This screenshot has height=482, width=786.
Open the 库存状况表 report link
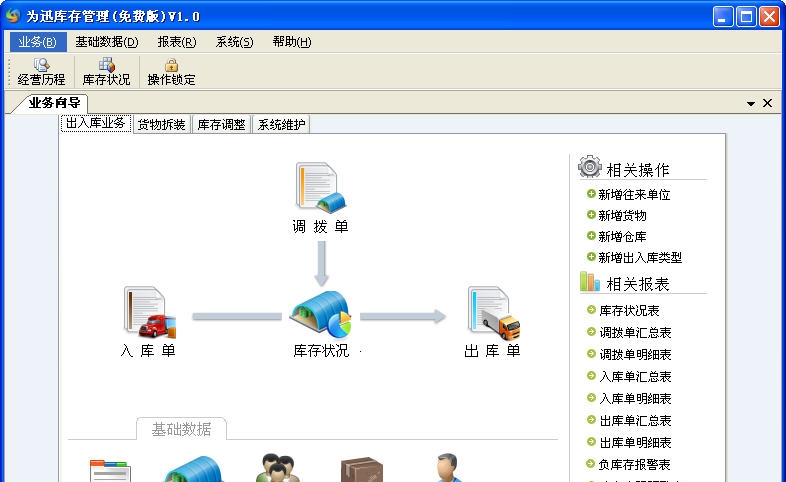(x=629, y=311)
